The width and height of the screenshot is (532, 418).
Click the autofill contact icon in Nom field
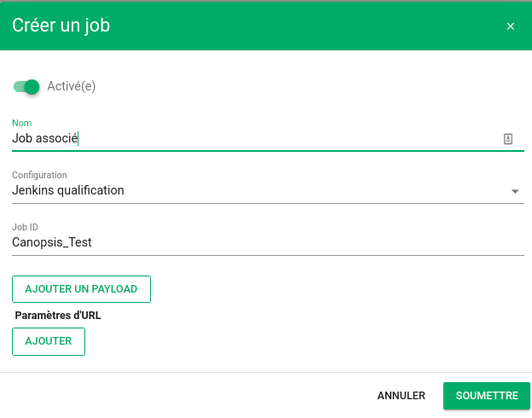[x=507, y=139]
